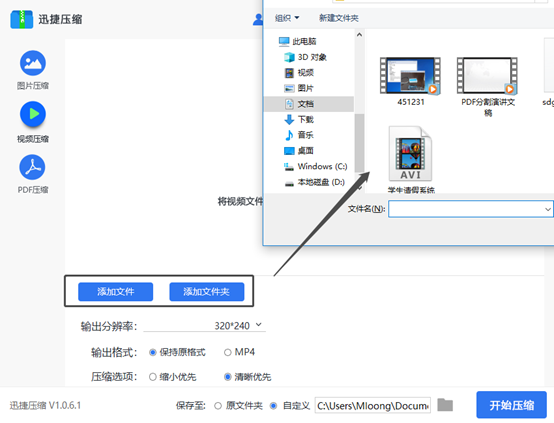The image size is (554, 423).
Task: Open the PDF压缩 compression tool
Action: click(x=33, y=174)
